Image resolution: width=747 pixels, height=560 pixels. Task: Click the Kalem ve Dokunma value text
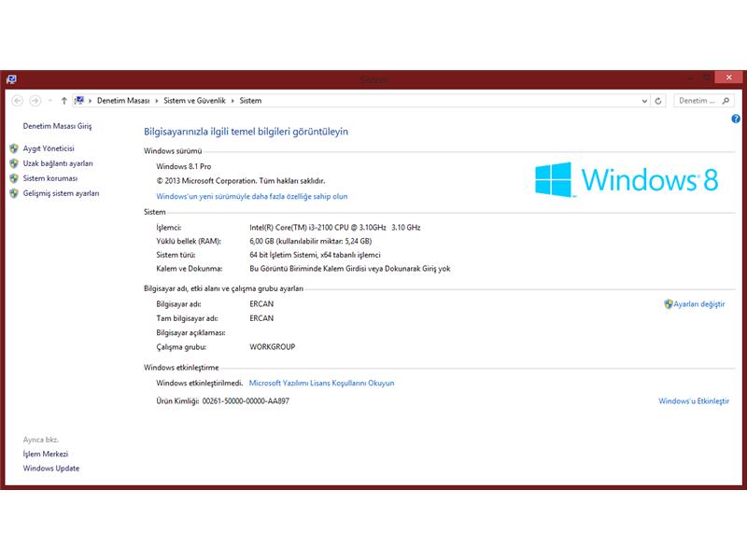coord(349,269)
